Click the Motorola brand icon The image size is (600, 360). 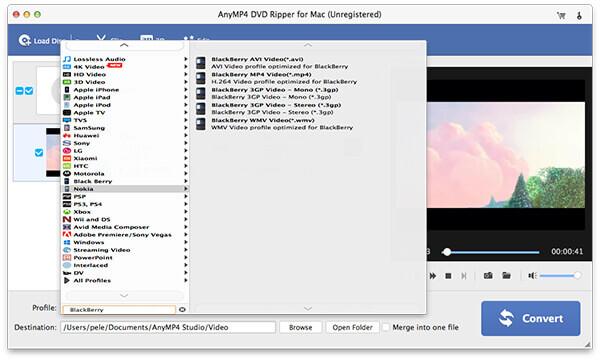[67, 174]
